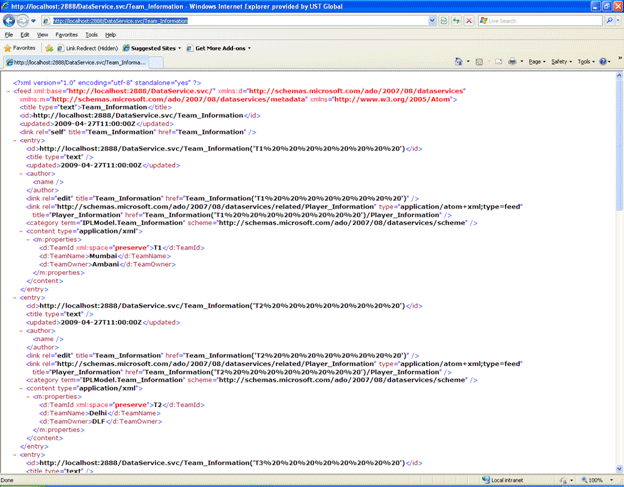Click the TeamName value Delhi

tap(98, 413)
